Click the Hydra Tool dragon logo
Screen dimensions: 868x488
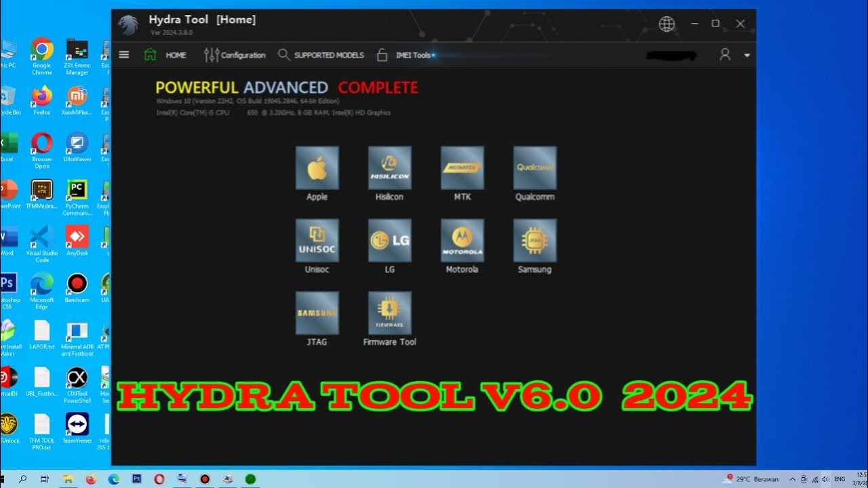[128, 24]
